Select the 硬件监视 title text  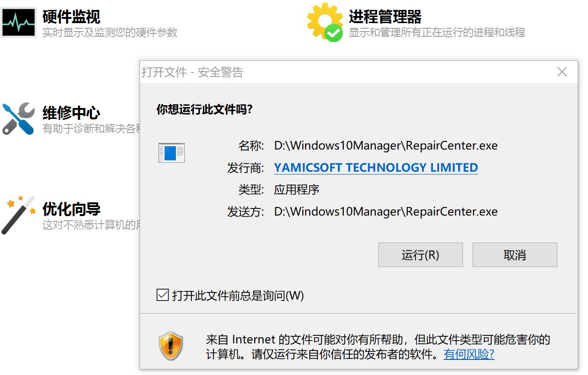coord(71,17)
